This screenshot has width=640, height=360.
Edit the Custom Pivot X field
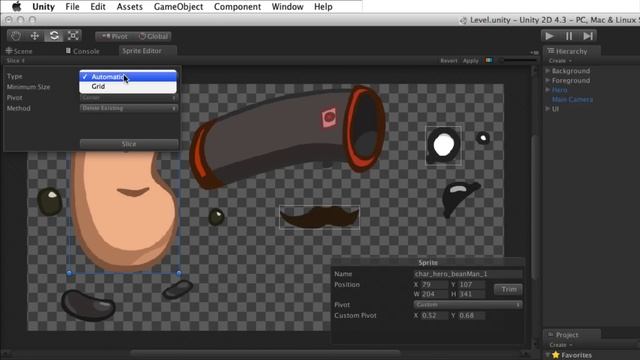[434, 316]
